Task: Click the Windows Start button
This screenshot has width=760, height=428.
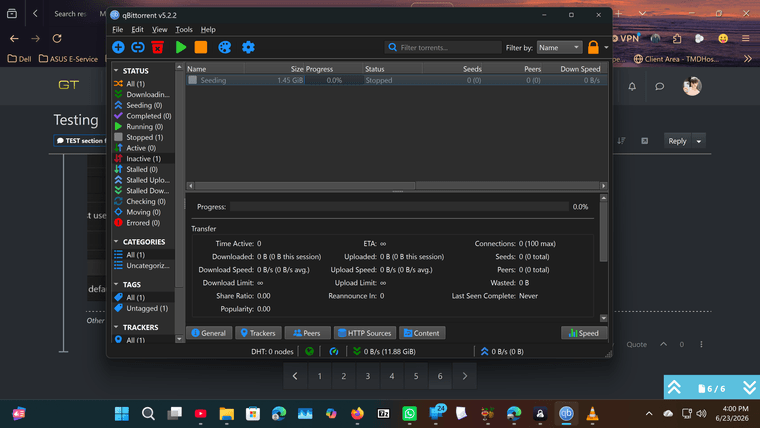Action: [x=122, y=413]
